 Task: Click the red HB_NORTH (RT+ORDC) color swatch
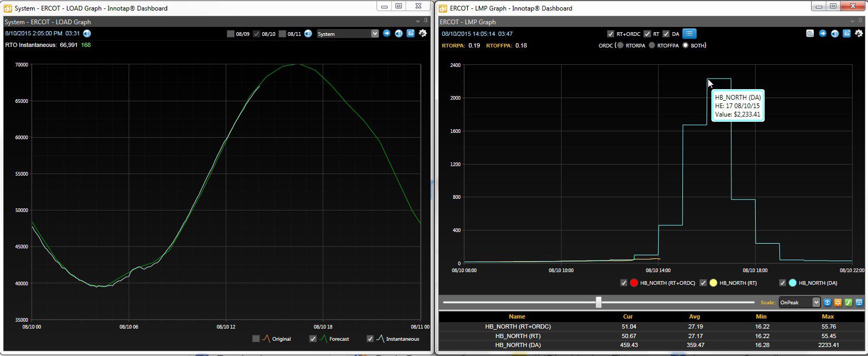point(634,283)
